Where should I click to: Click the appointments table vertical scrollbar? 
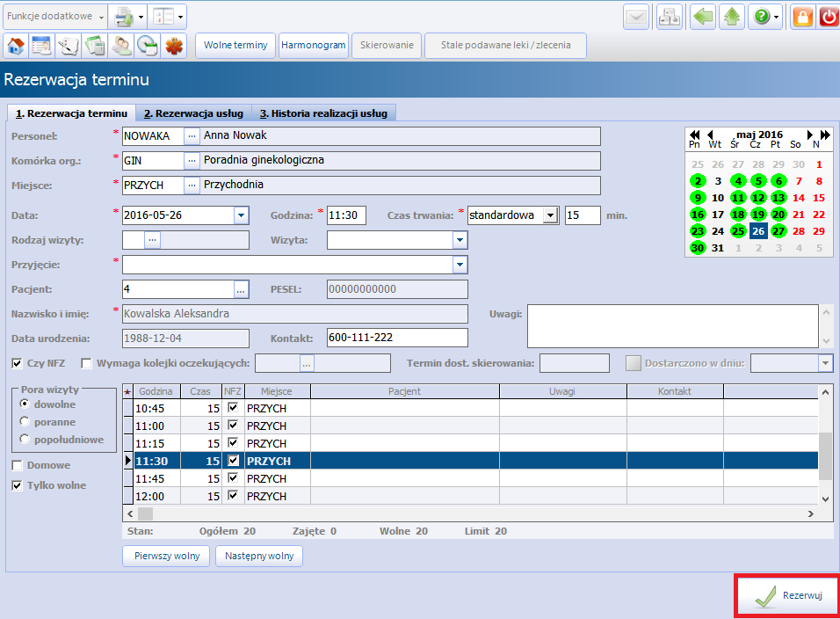point(826,455)
